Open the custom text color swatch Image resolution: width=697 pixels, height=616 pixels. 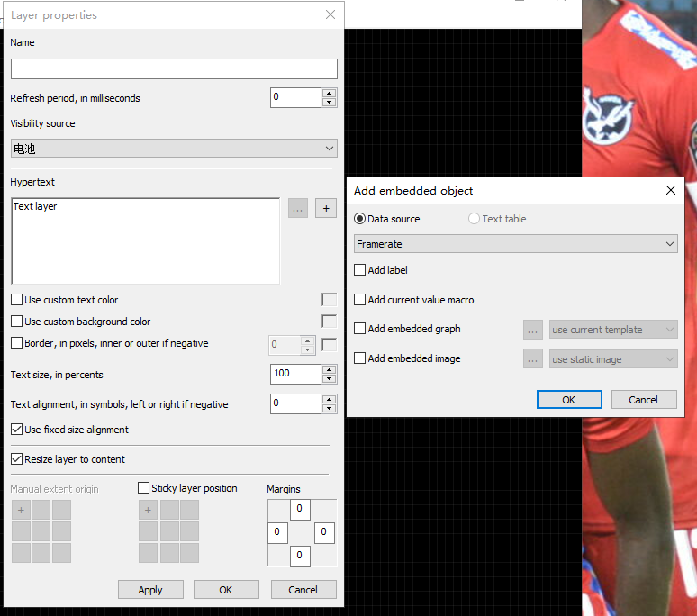[329, 300]
